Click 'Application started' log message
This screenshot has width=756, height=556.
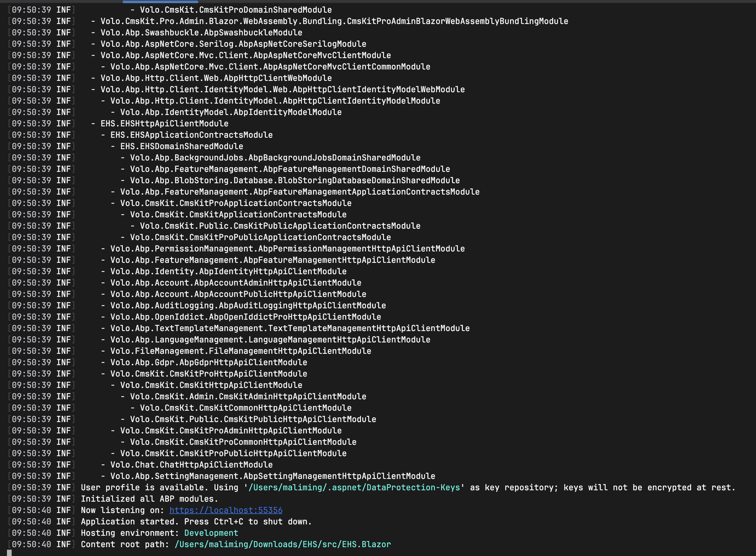pos(196,522)
